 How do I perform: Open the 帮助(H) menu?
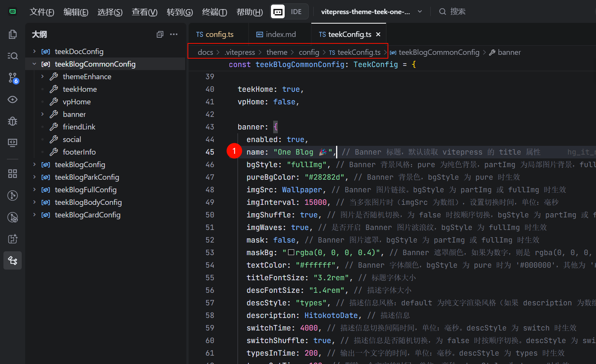250,12
